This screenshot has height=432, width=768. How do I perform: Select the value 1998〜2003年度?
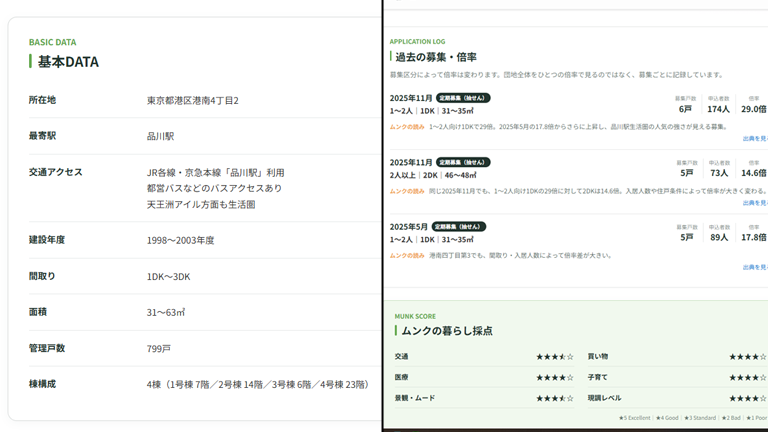[x=180, y=240]
